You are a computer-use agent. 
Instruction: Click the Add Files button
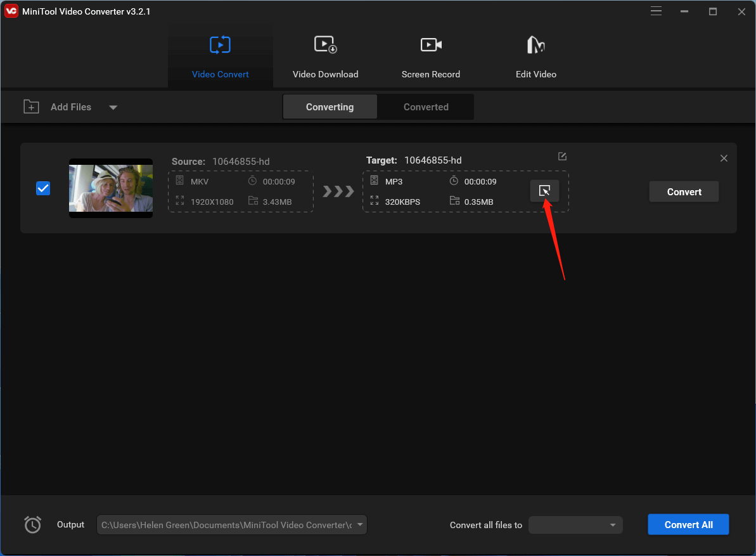(71, 107)
